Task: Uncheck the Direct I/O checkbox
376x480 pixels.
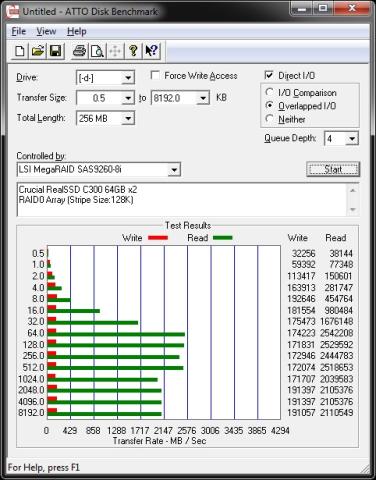Action: tap(269, 75)
